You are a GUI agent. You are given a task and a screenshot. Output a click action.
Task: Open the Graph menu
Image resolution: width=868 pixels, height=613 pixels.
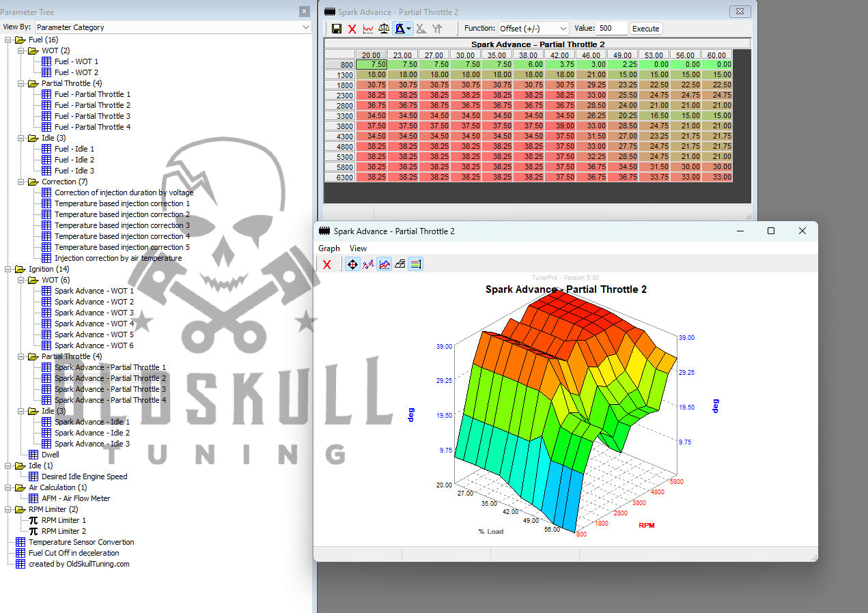[x=328, y=248]
